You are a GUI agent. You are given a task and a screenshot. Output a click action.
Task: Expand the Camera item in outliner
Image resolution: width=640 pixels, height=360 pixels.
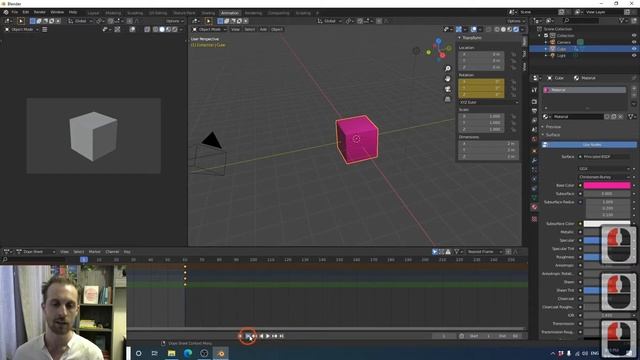coord(546,42)
